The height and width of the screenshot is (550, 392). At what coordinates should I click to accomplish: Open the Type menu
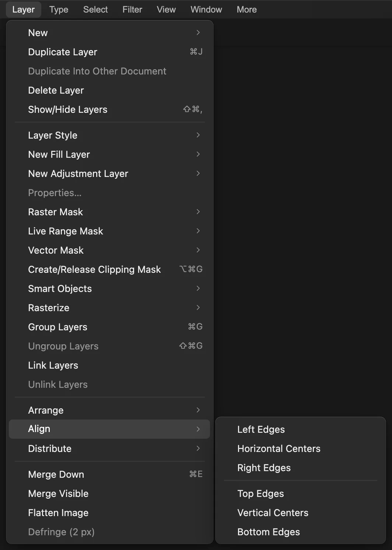[x=59, y=10]
